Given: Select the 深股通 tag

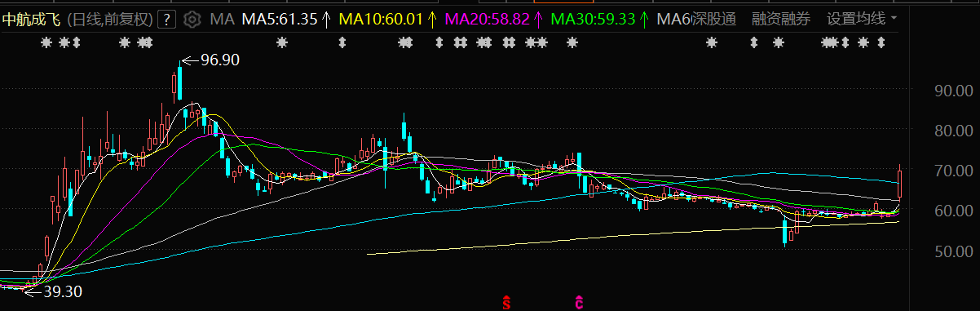Looking at the screenshot, I should [x=713, y=19].
